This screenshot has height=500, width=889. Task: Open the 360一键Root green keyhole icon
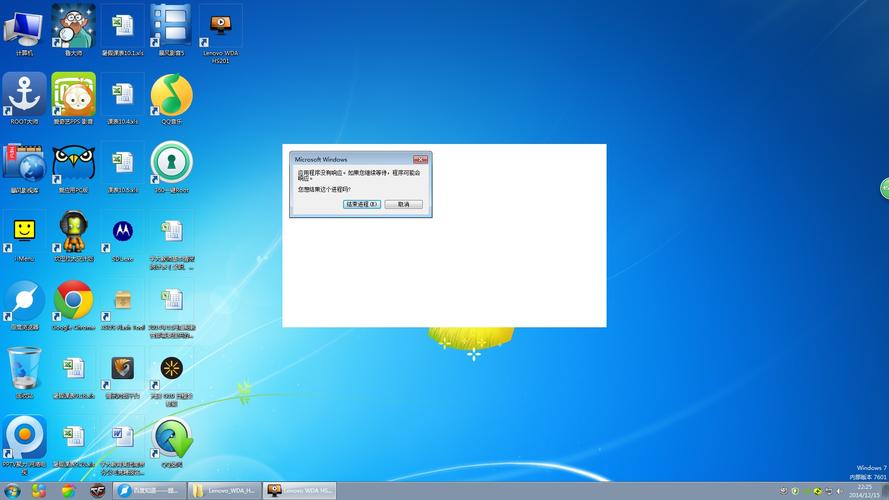tap(172, 167)
